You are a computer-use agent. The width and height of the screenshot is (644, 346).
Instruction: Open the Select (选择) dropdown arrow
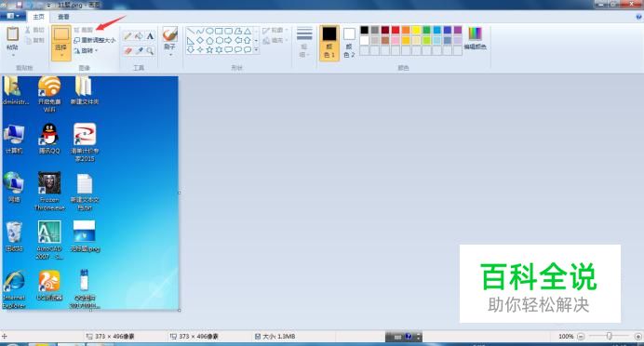(61, 55)
